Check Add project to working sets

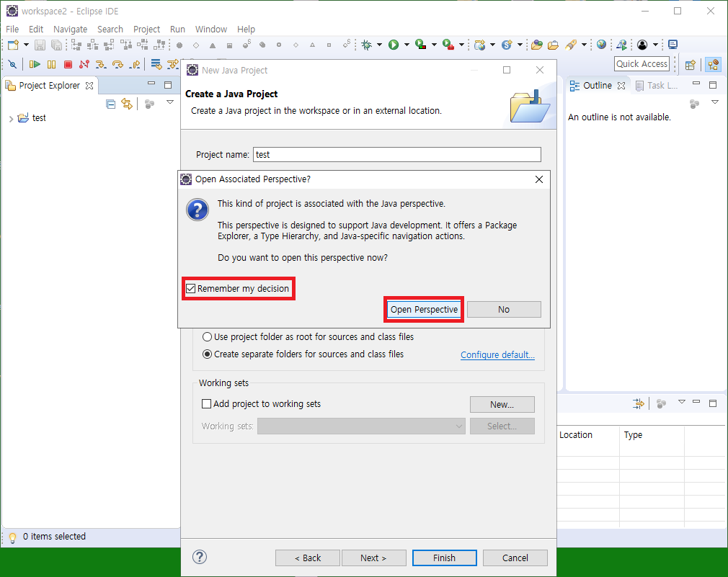coord(207,403)
